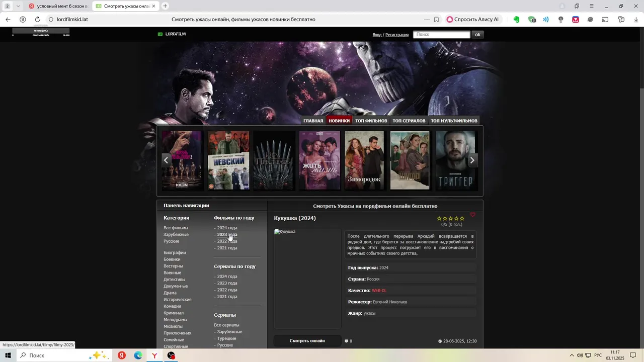Click the Смотреть онлайн button
644x362 pixels.
click(x=307, y=341)
